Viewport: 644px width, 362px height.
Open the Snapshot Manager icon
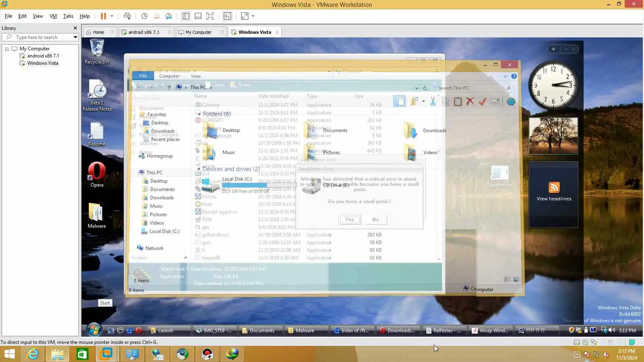click(169, 16)
